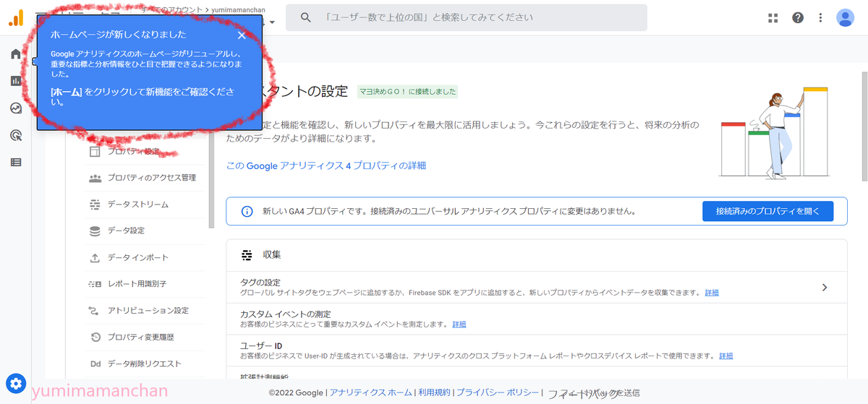Screen dimensions: 868x404
Task: Click the アトリビューション設定 icon
Action: tap(95, 311)
